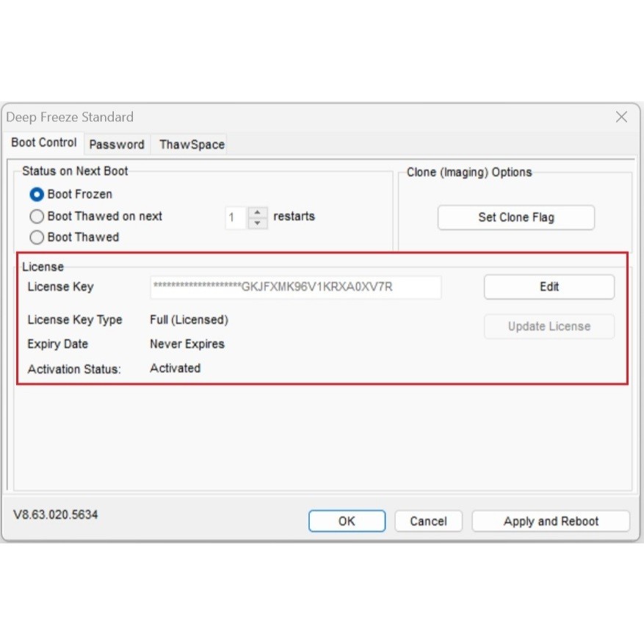Screen dimensions: 644x644
Task: Select the Boot Frozen radio button
Action: tap(37, 195)
